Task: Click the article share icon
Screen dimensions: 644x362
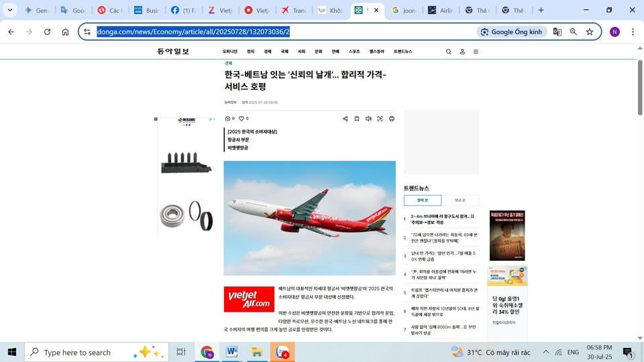Action: [x=345, y=119]
